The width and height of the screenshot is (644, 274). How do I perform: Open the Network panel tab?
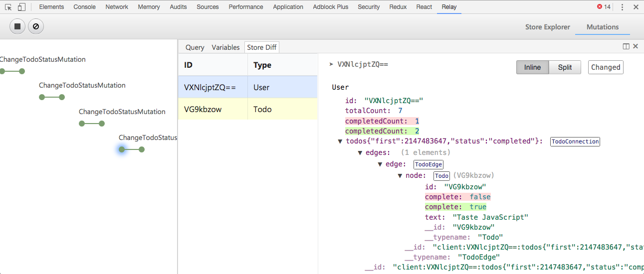point(117,7)
